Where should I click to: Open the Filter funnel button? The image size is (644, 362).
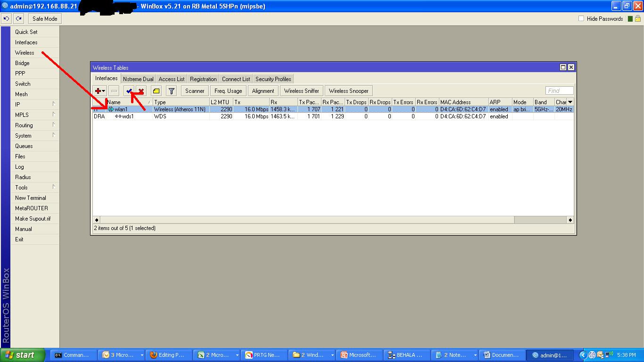tap(172, 91)
